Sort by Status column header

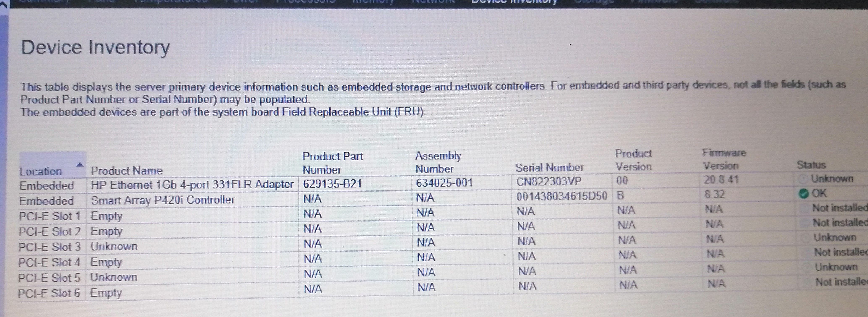[811, 165]
